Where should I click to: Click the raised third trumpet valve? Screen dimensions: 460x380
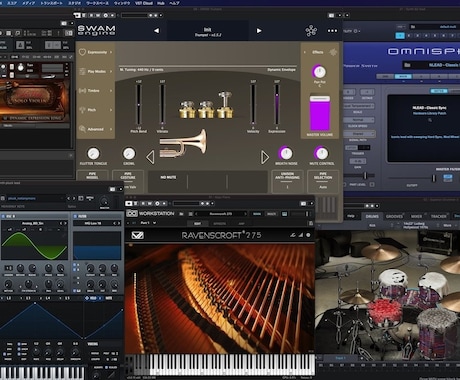tap(225, 105)
